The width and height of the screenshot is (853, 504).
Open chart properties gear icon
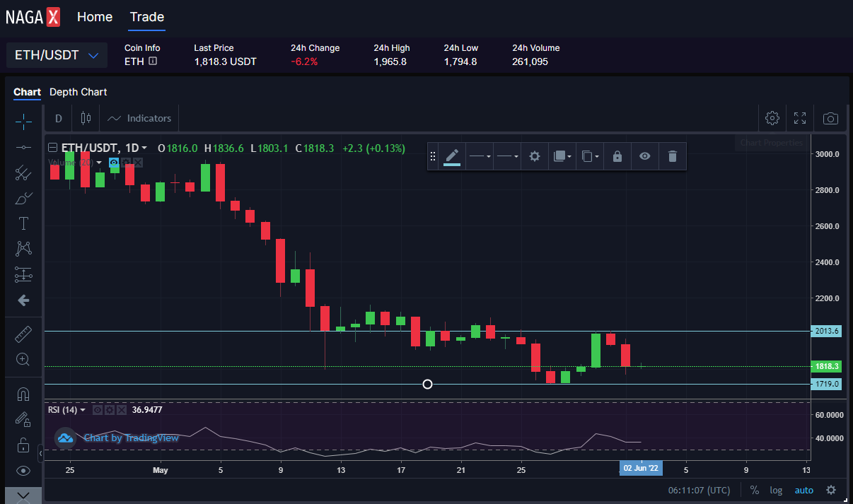pyautogui.click(x=772, y=118)
